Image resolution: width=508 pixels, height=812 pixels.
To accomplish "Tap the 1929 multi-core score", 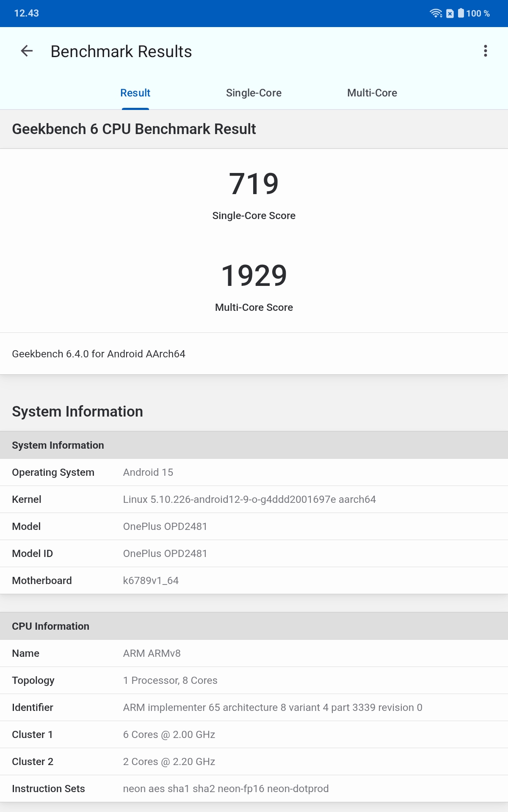I will [254, 276].
